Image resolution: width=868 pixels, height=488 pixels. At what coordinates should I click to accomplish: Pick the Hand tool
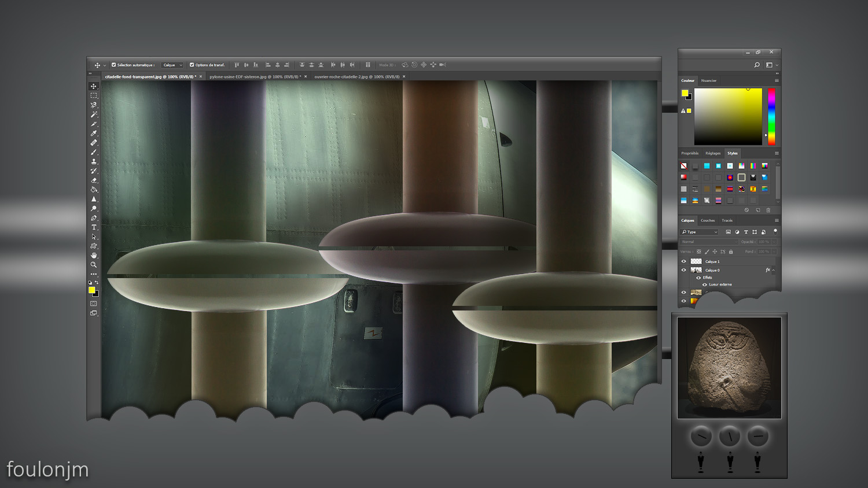click(94, 256)
